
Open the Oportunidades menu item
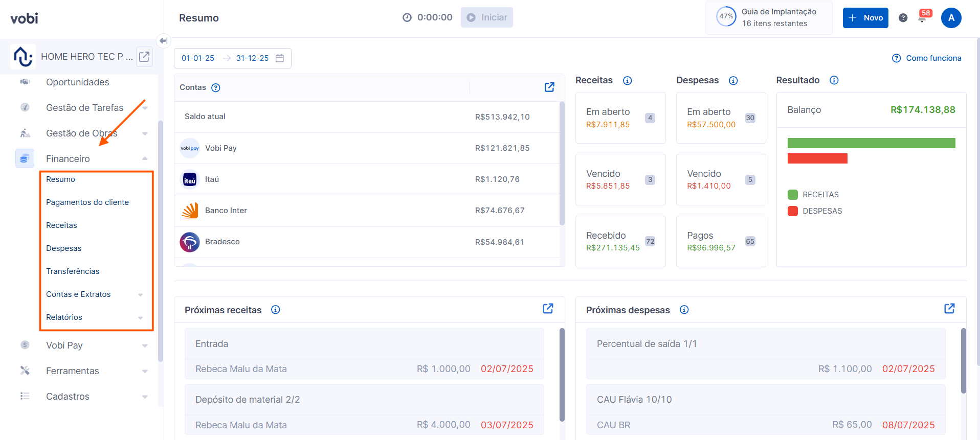[x=78, y=82]
